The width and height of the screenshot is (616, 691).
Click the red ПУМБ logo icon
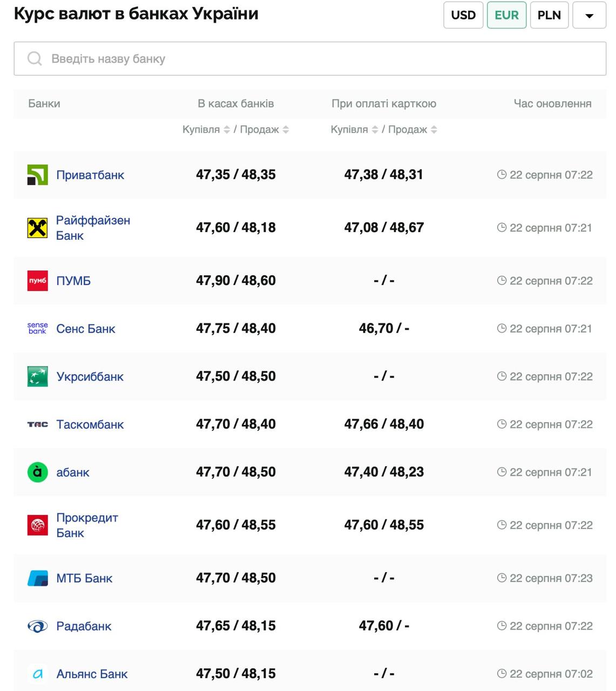point(37,281)
